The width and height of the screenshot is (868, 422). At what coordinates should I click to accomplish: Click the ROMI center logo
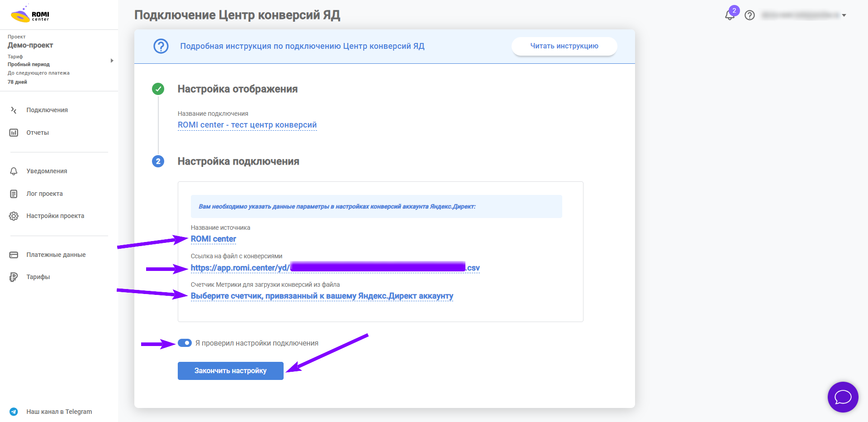(x=30, y=14)
